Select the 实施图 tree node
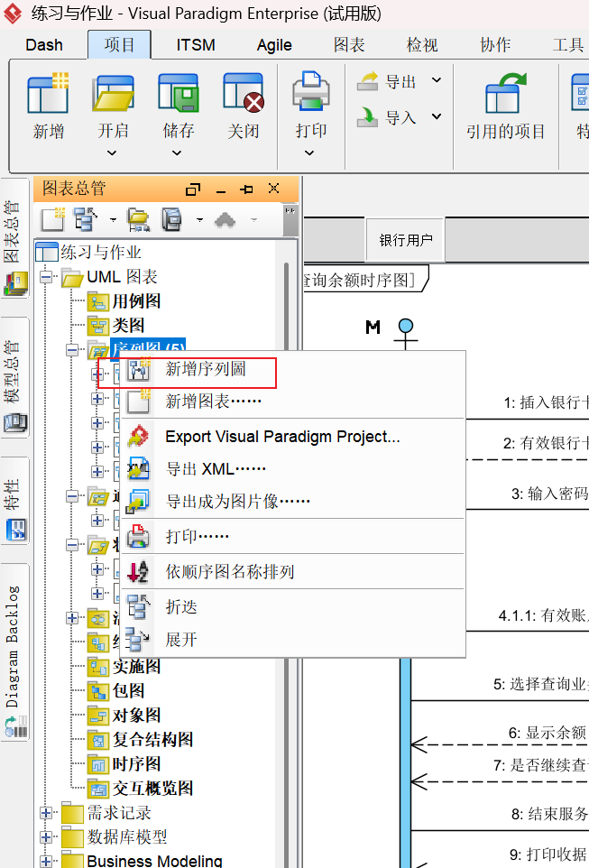589x868 pixels. coord(136,667)
